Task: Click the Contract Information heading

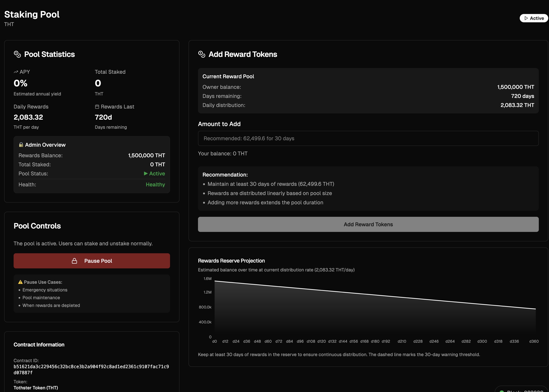Action: 39,345
